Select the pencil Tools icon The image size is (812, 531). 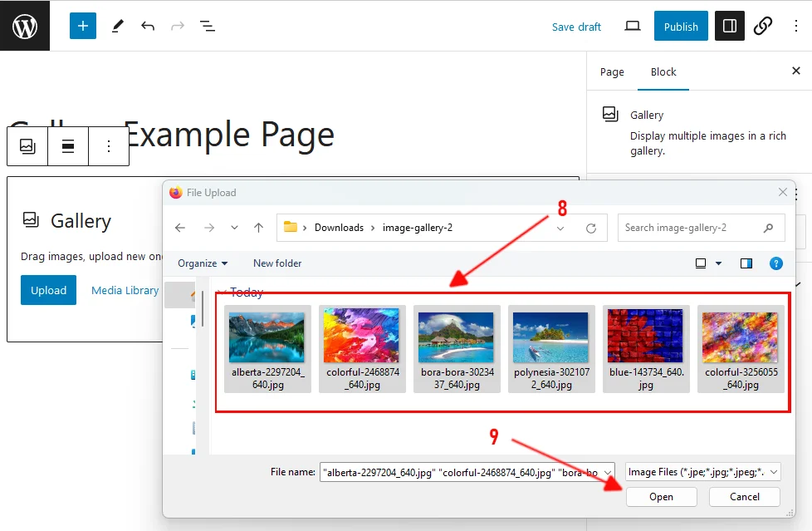(x=117, y=26)
